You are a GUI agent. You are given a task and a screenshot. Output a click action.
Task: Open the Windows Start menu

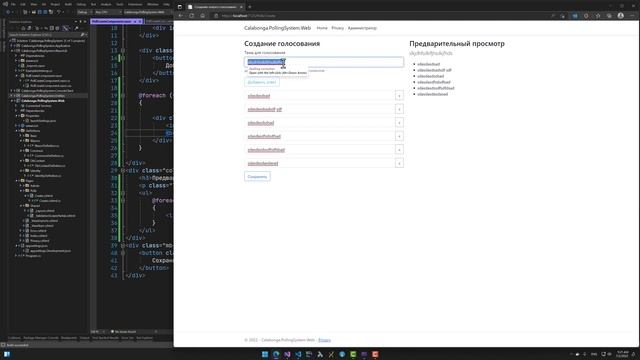pyautogui.click(x=265, y=354)
